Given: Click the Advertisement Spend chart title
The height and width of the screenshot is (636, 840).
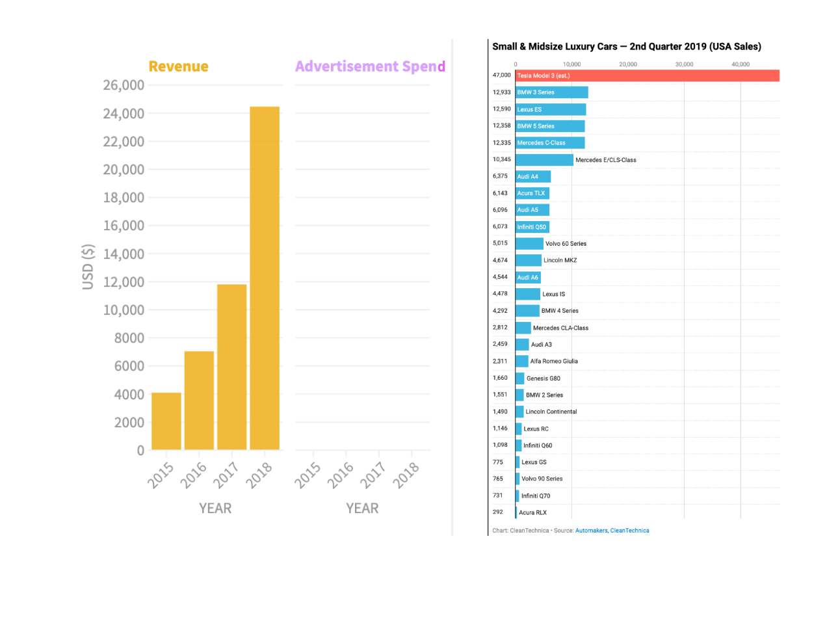Looking at the screenshot, I should pos(370,66).
